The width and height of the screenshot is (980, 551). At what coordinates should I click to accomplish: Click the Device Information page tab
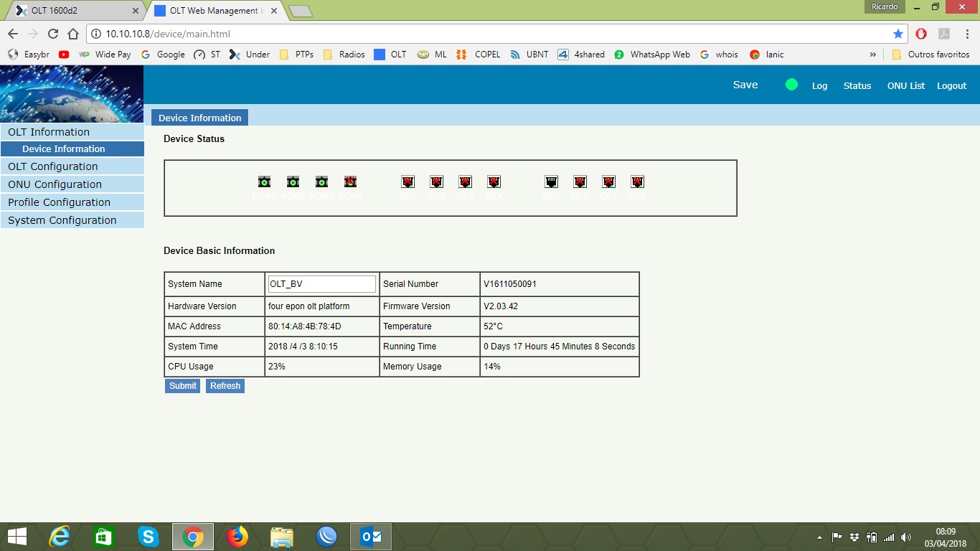coord(199,118)
